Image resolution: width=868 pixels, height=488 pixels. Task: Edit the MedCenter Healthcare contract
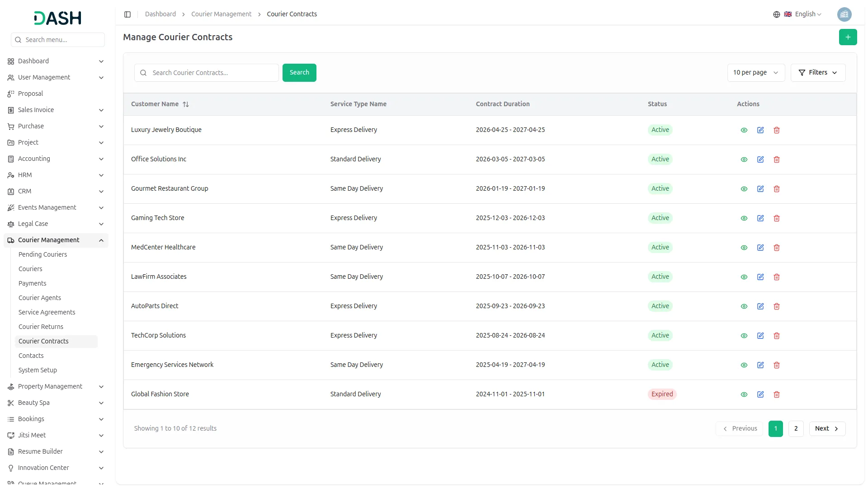coord(760,248)
